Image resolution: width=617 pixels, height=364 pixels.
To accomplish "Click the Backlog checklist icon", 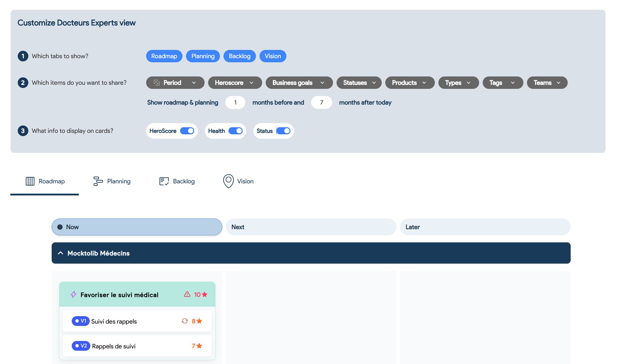I will [x=164, y=181].
